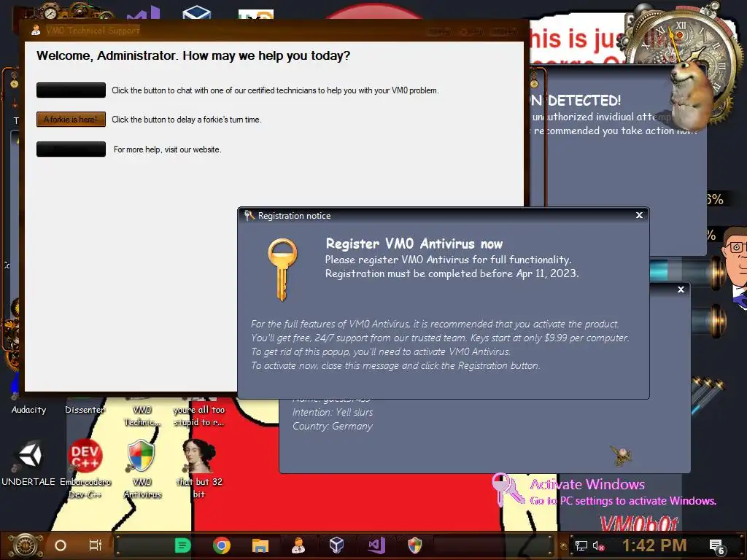Click the VM0 Technical Support window title text
The image size is (747, 560).
pos(93,31)
